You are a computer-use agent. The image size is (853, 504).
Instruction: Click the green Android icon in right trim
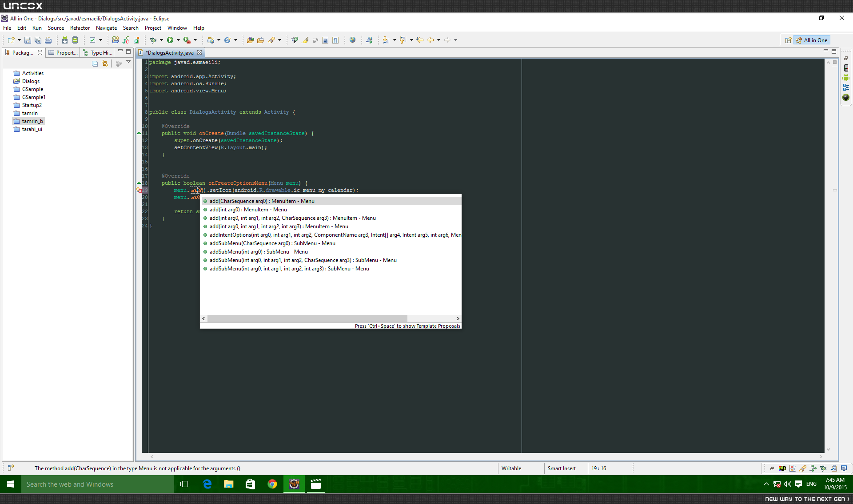846,78
